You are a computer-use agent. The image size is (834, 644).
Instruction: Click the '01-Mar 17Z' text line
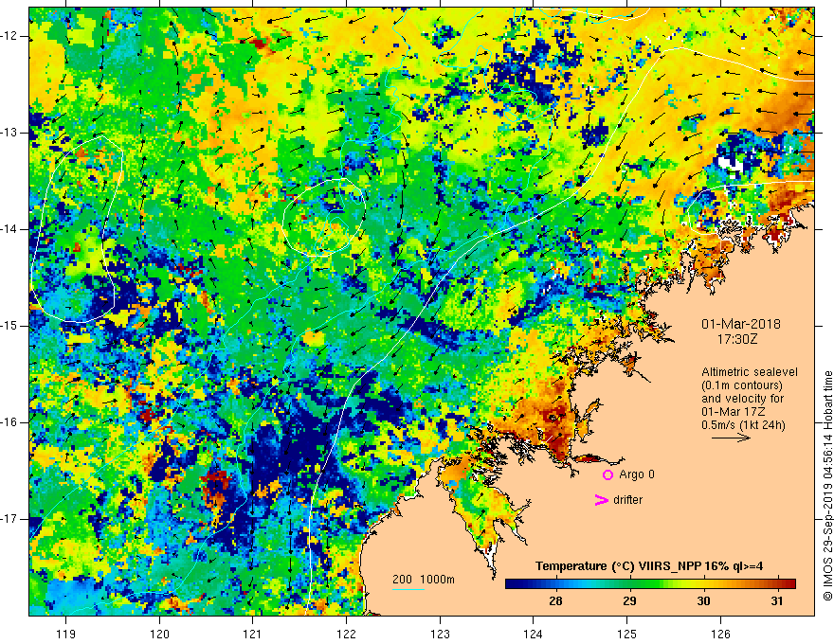tap(734, 412)
